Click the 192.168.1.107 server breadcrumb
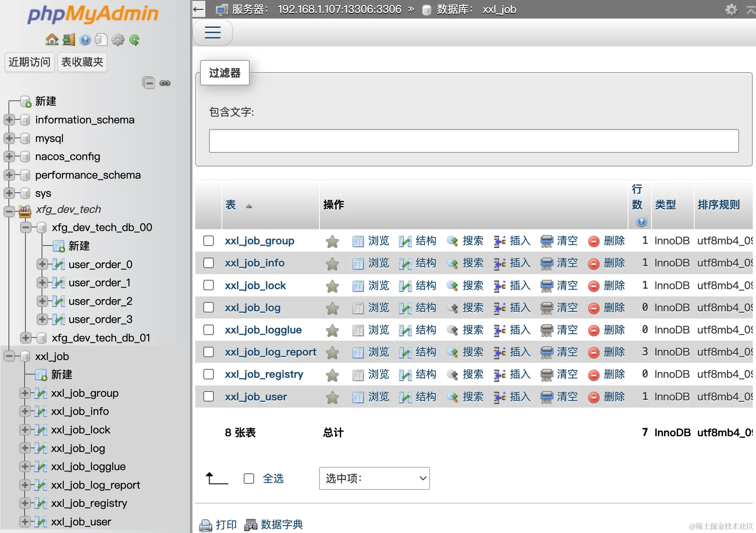This screenshot has height=533, width=756. click(339, 9)
